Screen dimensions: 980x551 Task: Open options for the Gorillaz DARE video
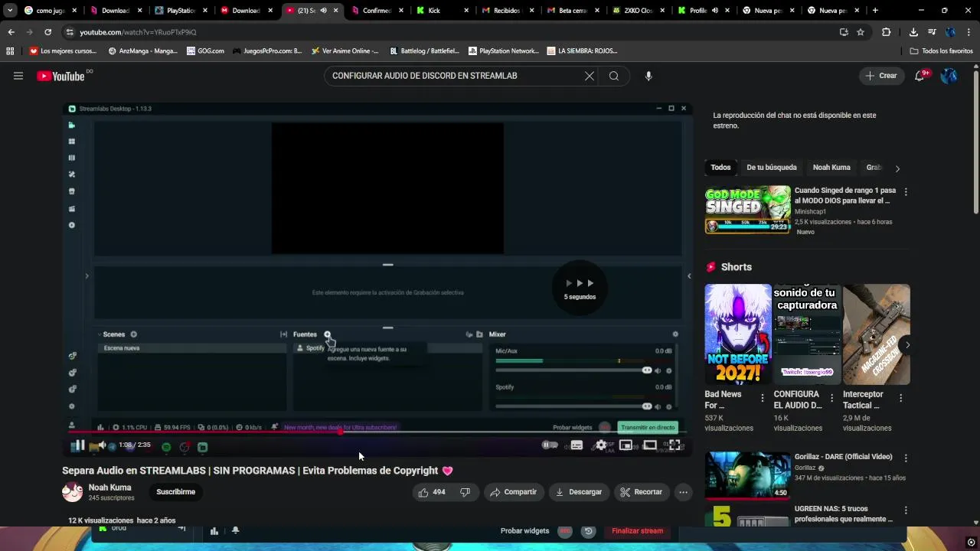pos(906,458)
